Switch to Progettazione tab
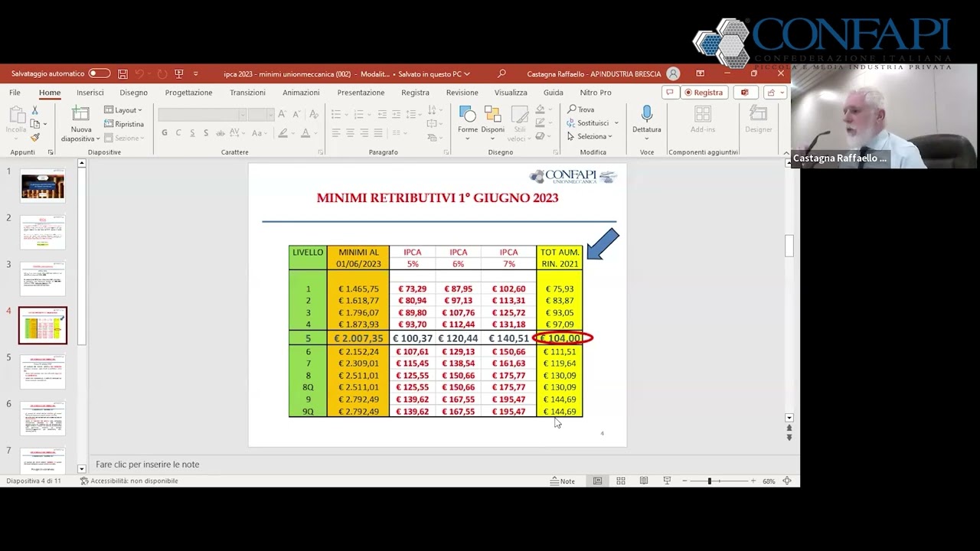Image resolution: width=980 pixels, height=551 pixels. pos(188,93)
